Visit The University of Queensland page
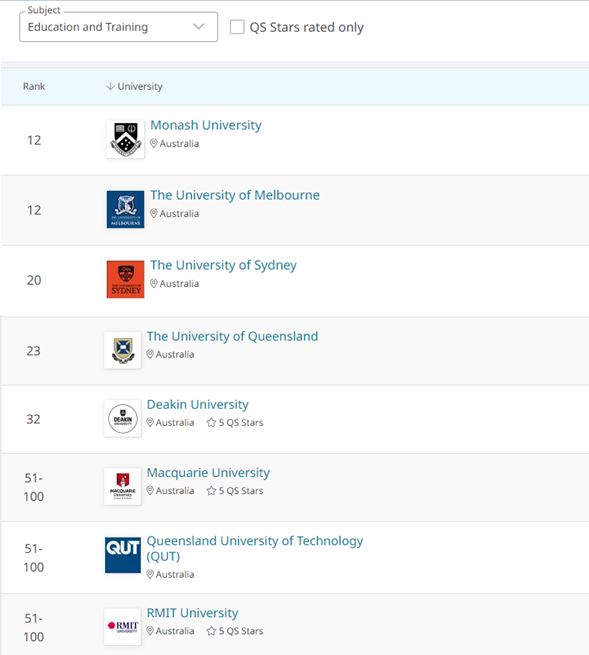589x655 pixels. 232,336
